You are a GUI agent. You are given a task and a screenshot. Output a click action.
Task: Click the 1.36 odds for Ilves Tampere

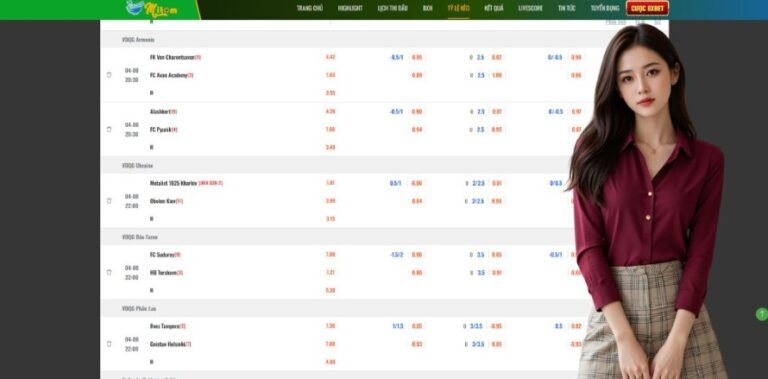click(x=331, y=326)
